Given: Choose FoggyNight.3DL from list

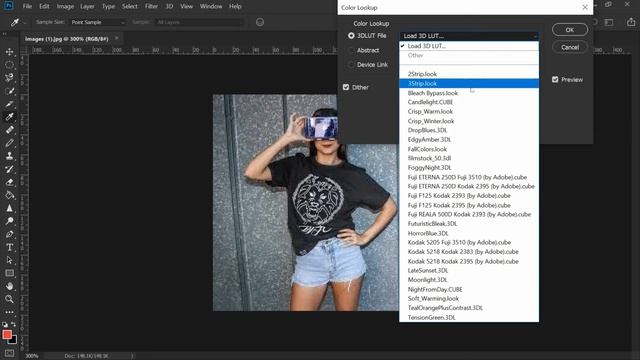Looking at the screenshot, I should [x=469, y=167].
